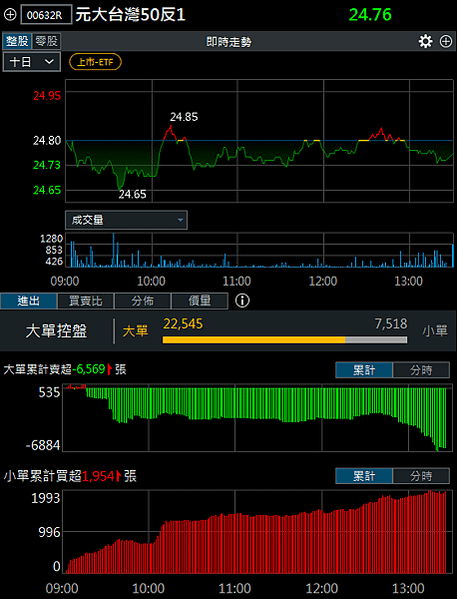Click the plus icon next to settings gear

click(x=446, y=41)
